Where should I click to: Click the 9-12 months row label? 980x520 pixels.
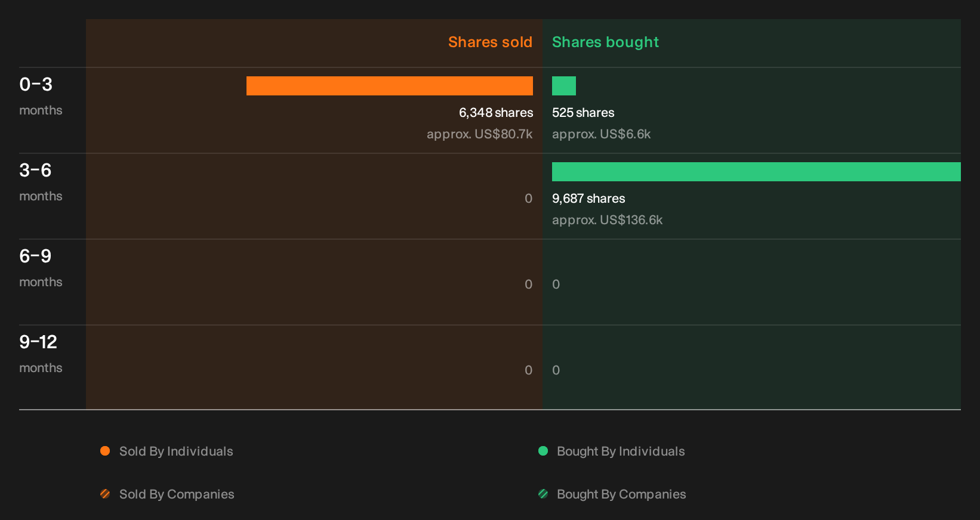click(x=41, y=354)
